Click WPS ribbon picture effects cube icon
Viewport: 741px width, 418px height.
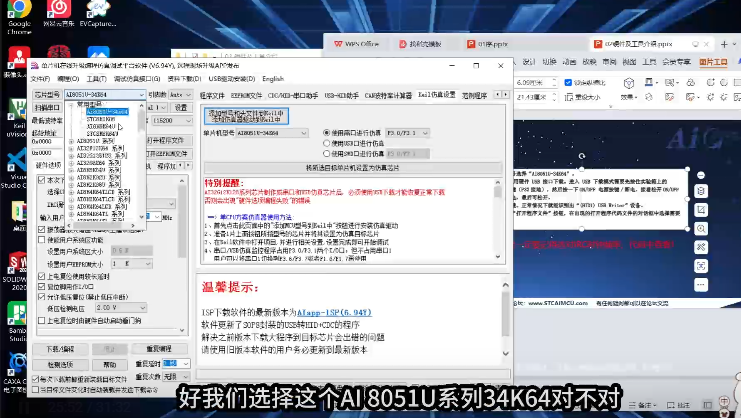(x=629, y=84)
